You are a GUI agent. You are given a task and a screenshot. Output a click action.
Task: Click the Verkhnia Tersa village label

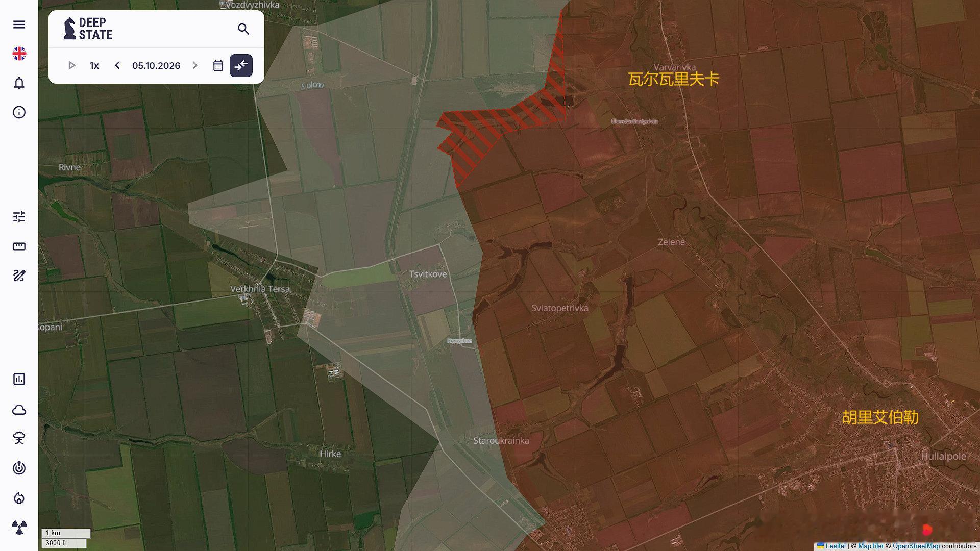pyautogui.click(x=260, y=289)
